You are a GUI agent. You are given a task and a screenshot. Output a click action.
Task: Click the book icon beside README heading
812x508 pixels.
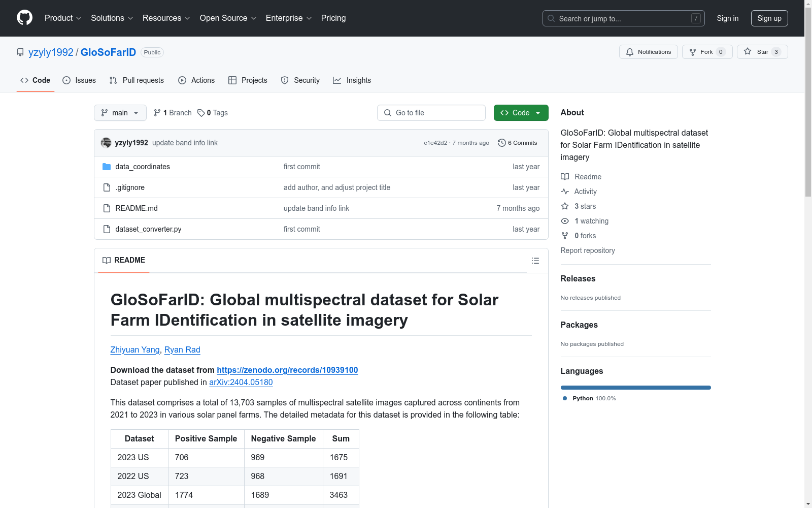(107, 260)
